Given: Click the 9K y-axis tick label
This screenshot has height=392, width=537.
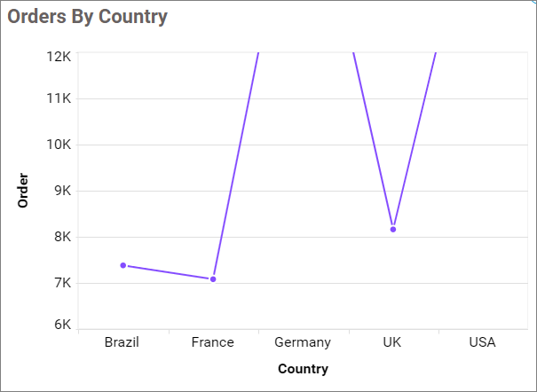Looking at the screenshot, I should pos(61,191).
